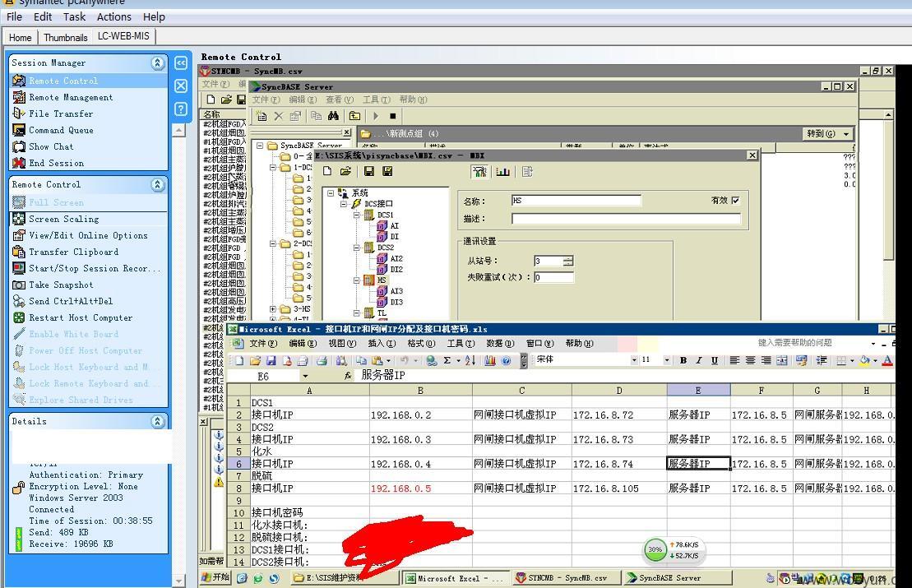
Task: Click play/start arrow in SyncBASE toolbar
Action: point(376,116)
